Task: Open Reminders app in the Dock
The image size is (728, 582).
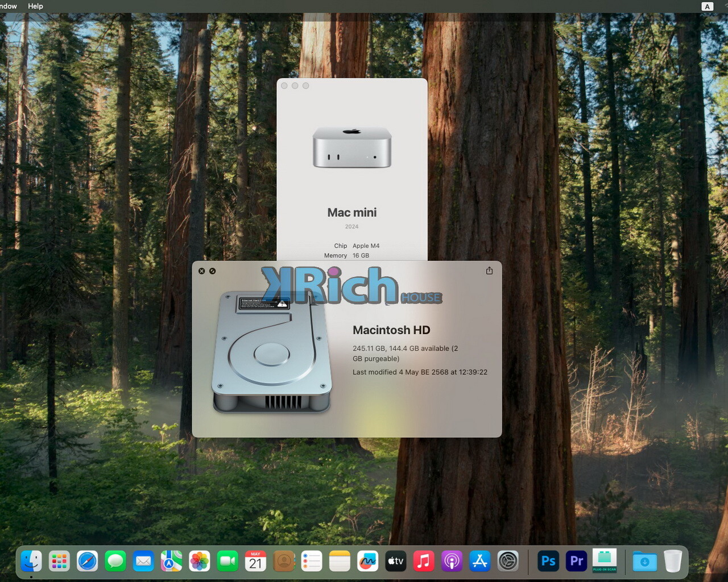Action: tap(312, 562)
